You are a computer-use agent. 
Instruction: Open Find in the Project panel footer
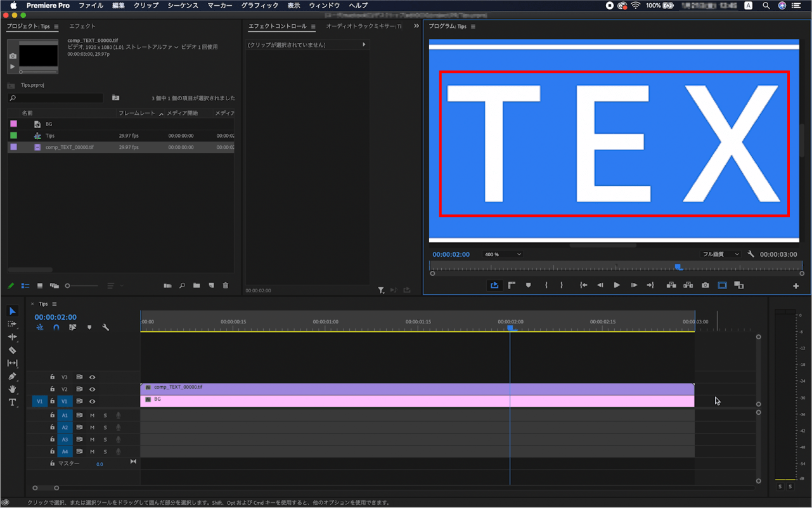(182, 286)
